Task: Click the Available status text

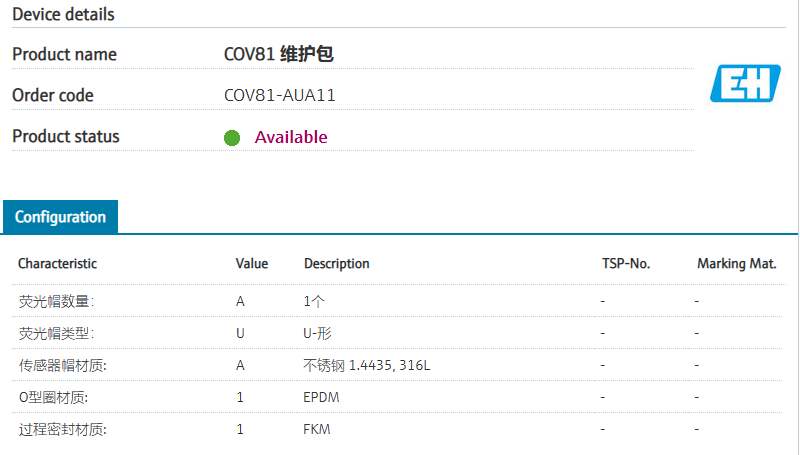Action: 291,137
